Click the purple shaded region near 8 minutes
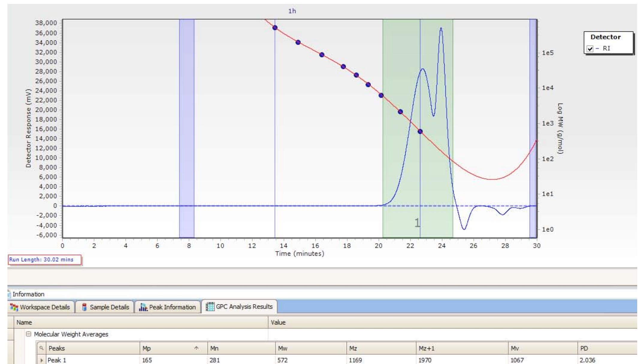This screenshot has height=364, width=639. click(187, 120)
